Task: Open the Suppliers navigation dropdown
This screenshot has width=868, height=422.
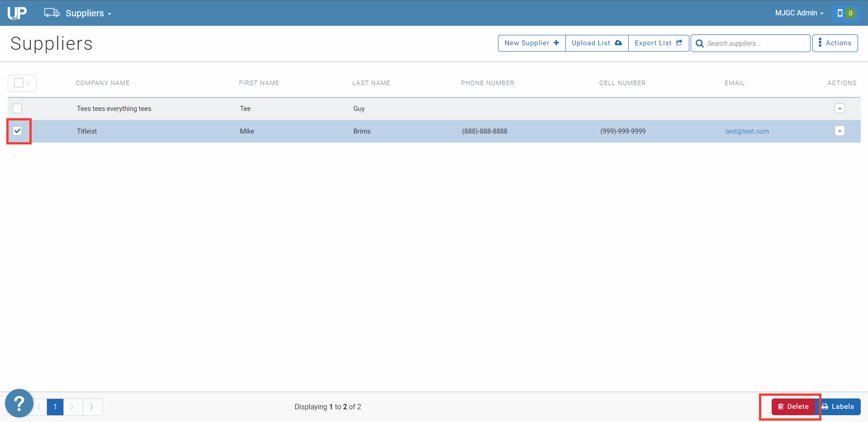Action: 88,13
